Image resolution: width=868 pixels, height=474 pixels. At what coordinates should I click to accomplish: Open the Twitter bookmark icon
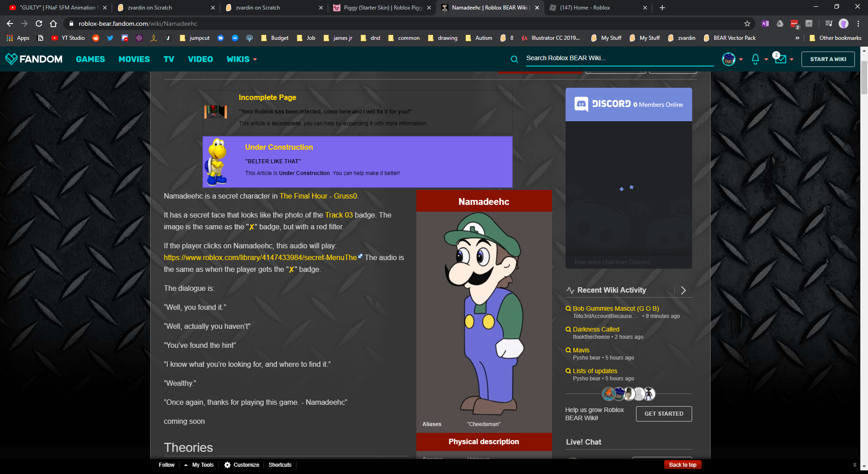(x=110, y=38)
